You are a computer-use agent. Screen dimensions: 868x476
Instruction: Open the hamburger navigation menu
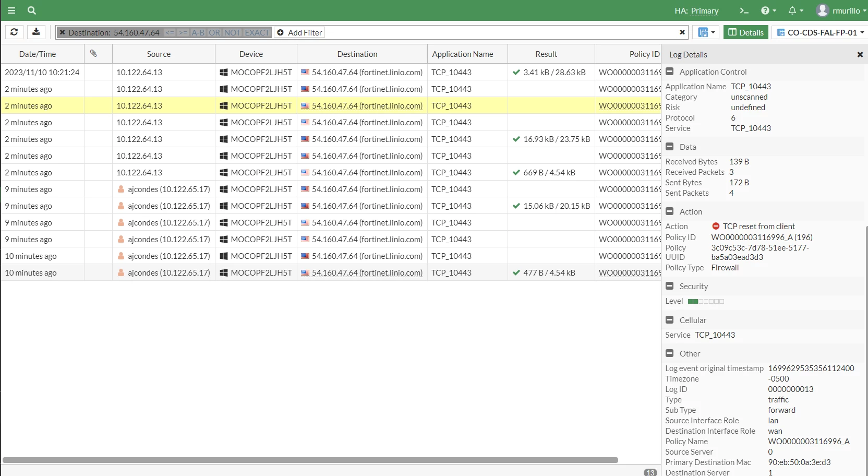11,10
